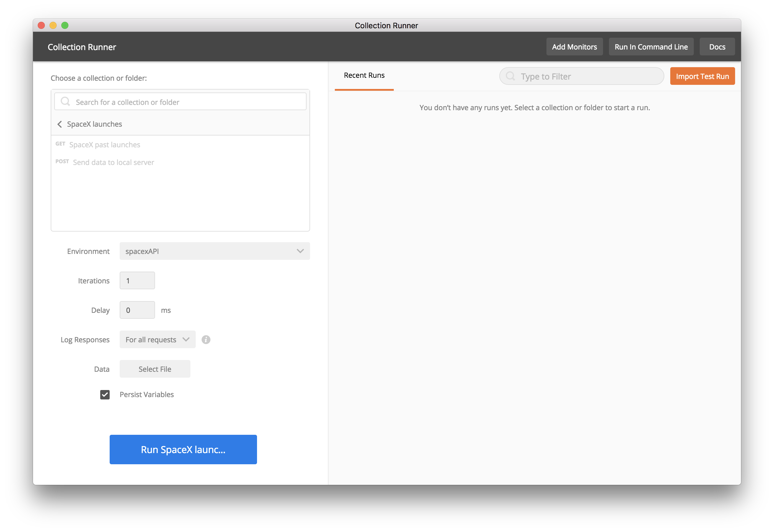Image resolution: width=774 pixels, height=532 pixels.
Task: Expand the Log Responses dropdown
Action: coord(157,339)
